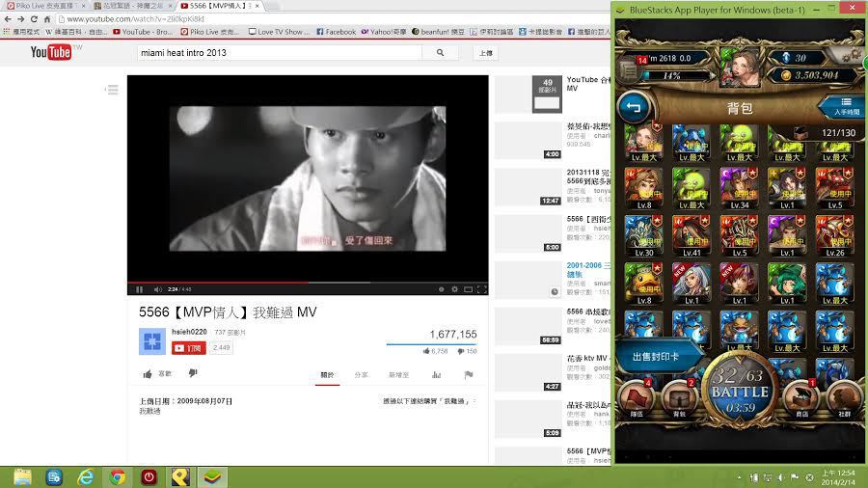
Task: Reload the page in Chrome
Action: click(x=34, y=19)
